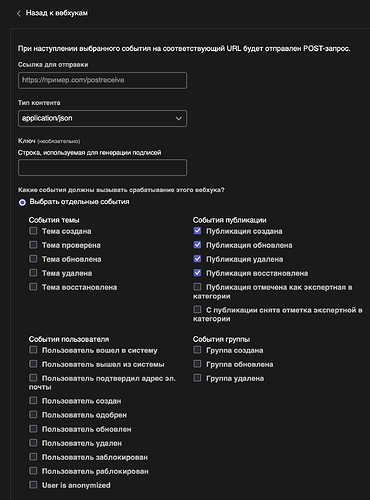Disable the Публикация обновлена checkbox
This screenshot has height=500, width=370.
(x=197, y=245)
